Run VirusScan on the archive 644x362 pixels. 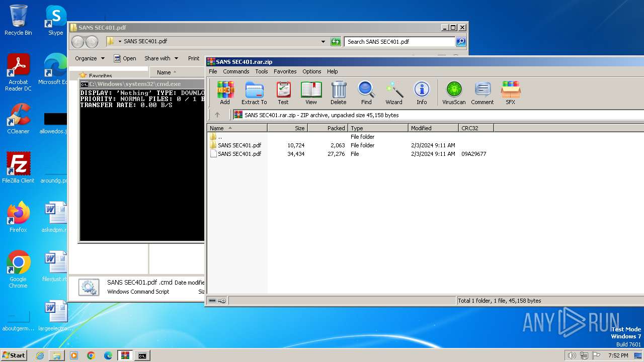click(454, 93)
